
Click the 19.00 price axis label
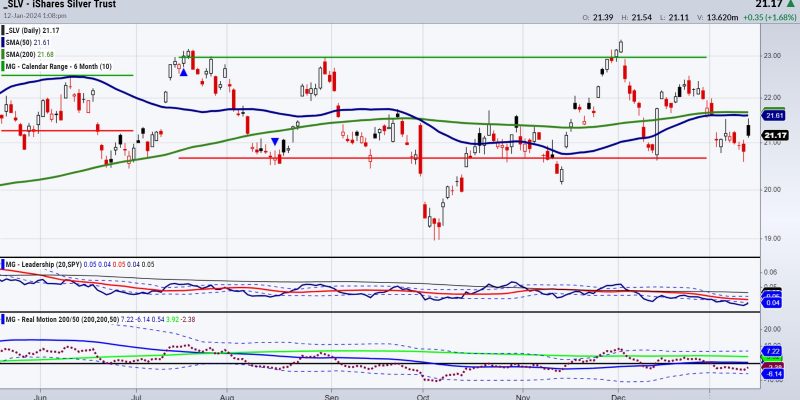click(773, 238)
